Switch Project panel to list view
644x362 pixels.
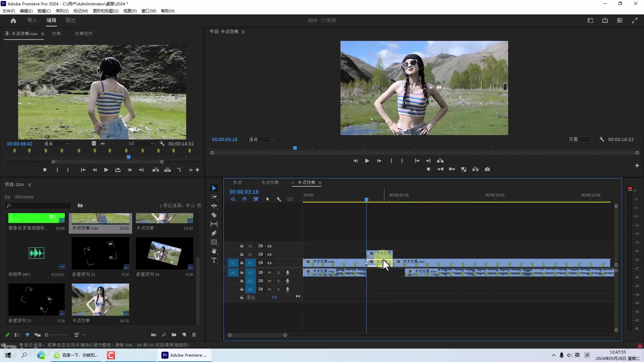(17, 335)
